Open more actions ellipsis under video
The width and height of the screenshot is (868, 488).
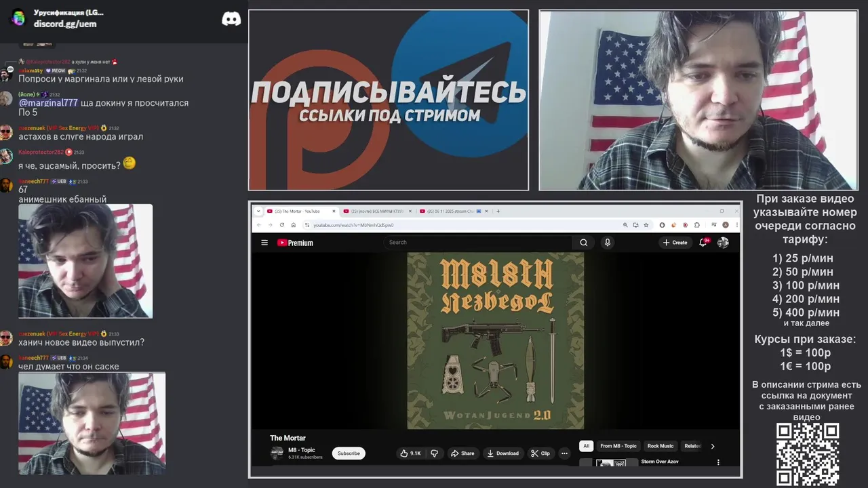point(564,453)
